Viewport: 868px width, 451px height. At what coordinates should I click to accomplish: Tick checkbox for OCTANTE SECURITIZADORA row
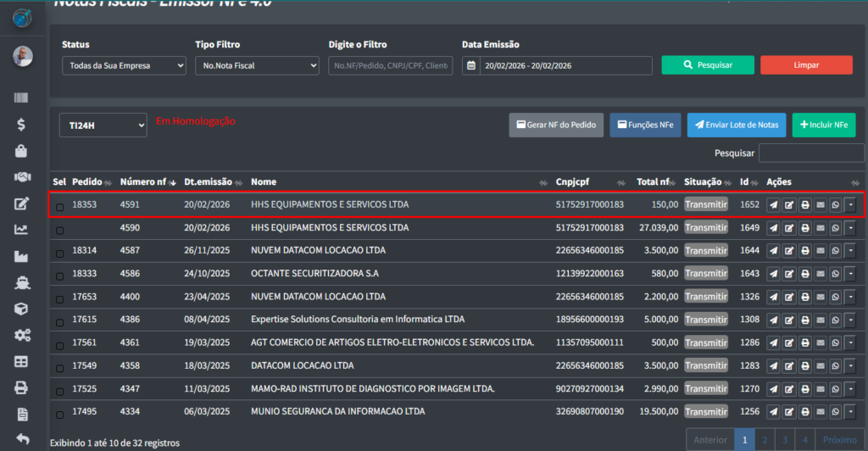(59, 275)
